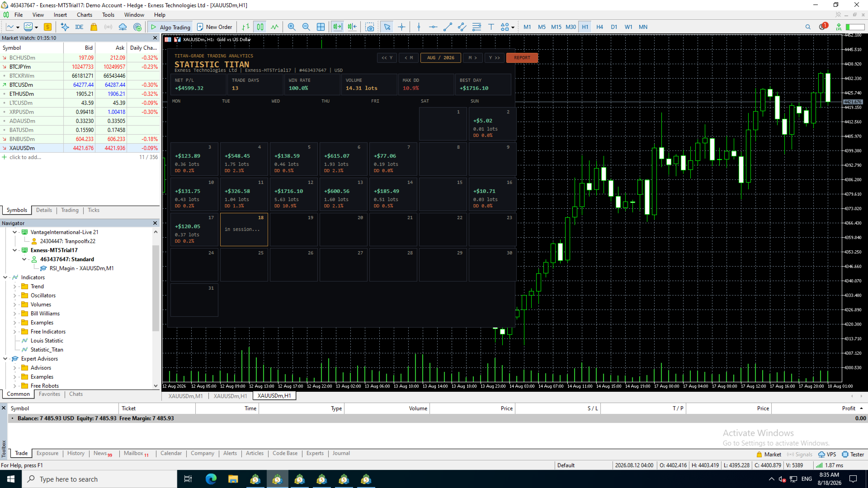868x488 pixels.
Task: Expand the Trend indicators folder
Action: 14,286
